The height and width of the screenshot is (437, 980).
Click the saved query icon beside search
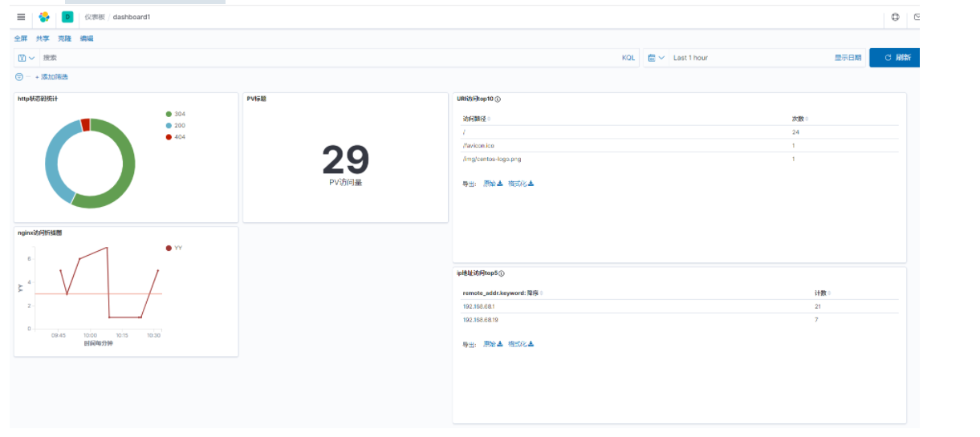pos(22,58)
